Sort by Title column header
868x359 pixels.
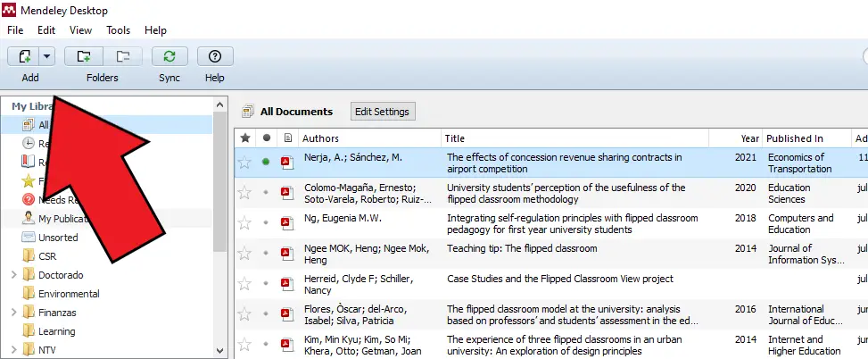coord(575,138)
